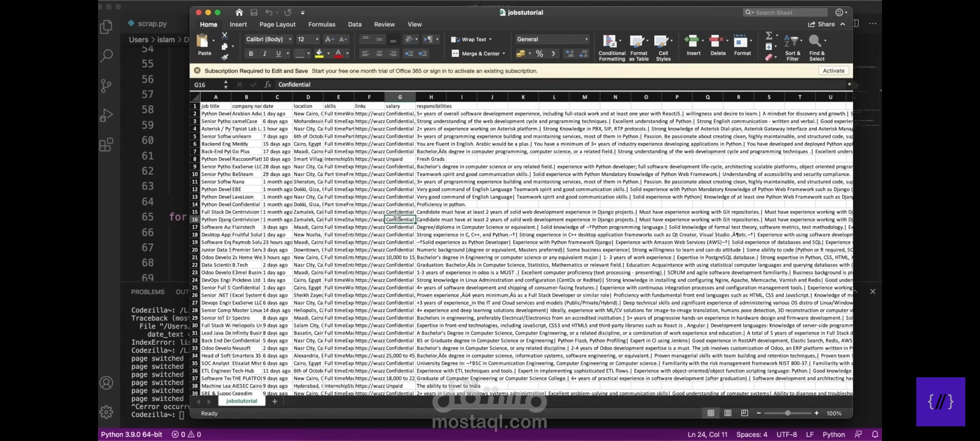This screenshot has width=980, height=441.
Task: Click the Paste clipboard icon
Action: [x=203, y=41]
